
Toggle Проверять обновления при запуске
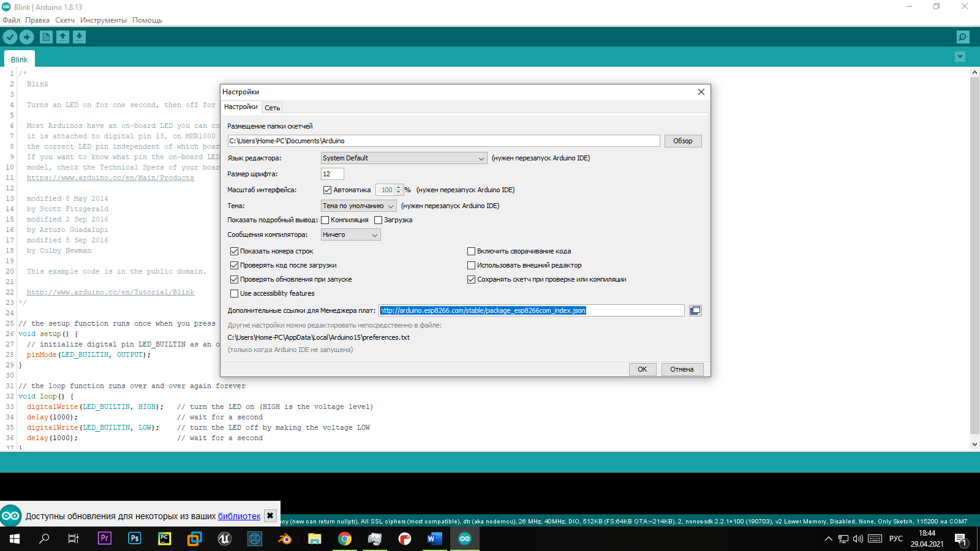click(234, 279)
